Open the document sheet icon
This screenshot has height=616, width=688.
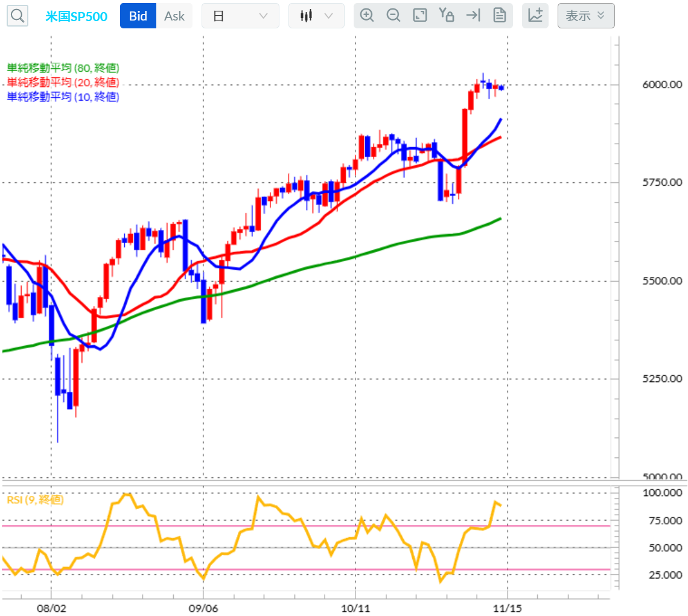click(x=499, y=15)
